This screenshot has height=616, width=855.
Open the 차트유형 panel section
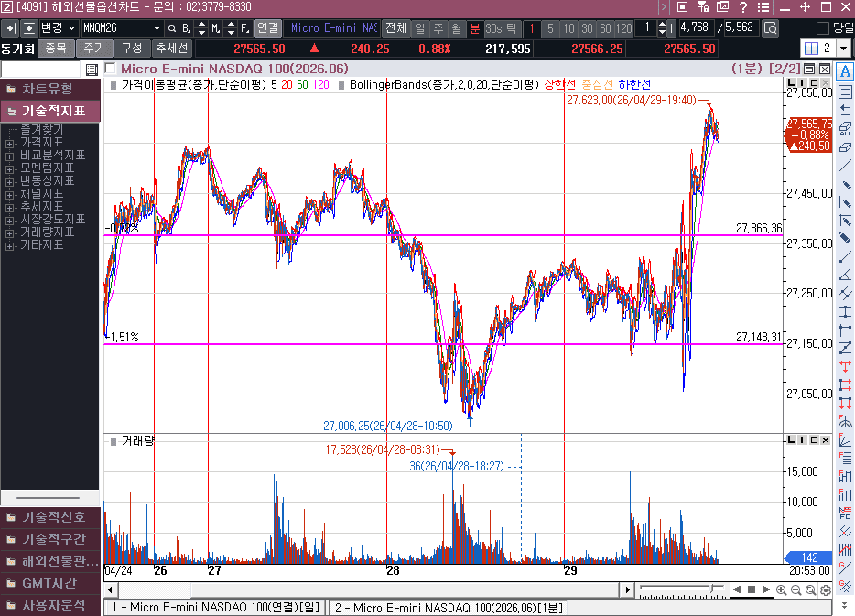tap(50, 89)
